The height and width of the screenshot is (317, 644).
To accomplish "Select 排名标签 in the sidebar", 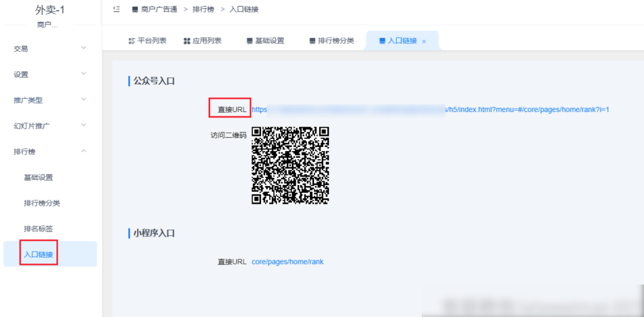I will [x=38, y=229].
